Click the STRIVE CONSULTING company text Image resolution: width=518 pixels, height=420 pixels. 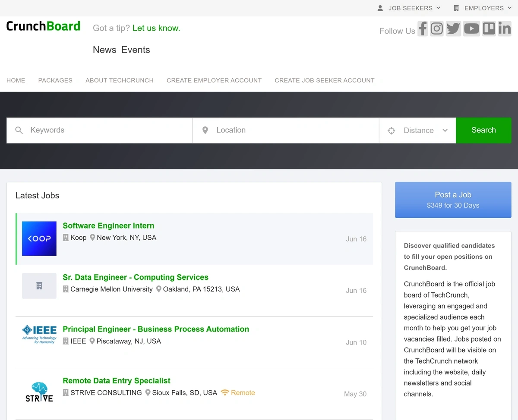pyautogui.click(x=106, y=393)
